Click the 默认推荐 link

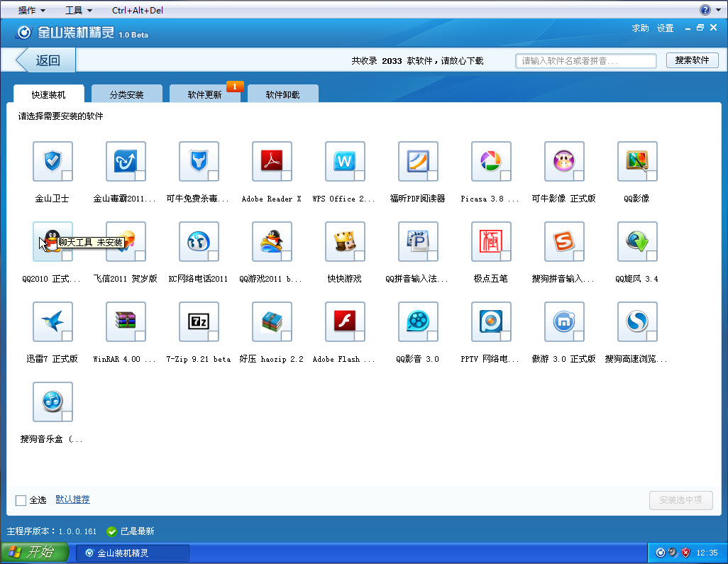[x=72, y=499]
